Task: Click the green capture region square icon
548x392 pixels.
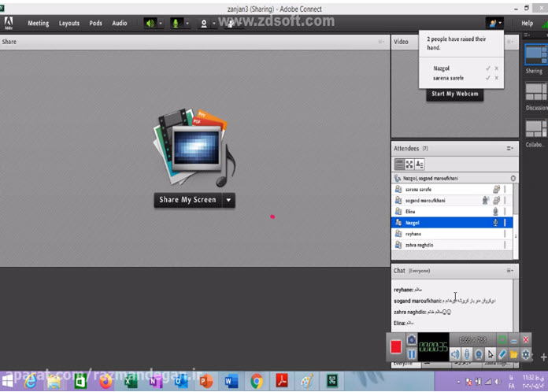Action: pos(502,339)
